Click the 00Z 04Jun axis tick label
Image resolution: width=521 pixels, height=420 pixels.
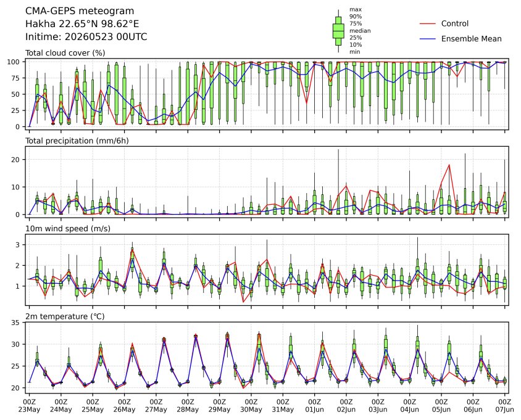(x=410, y=405)
